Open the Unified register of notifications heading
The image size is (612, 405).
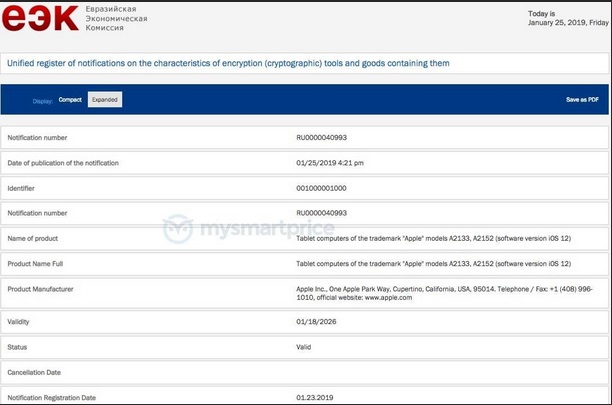(x=228, y=63)
